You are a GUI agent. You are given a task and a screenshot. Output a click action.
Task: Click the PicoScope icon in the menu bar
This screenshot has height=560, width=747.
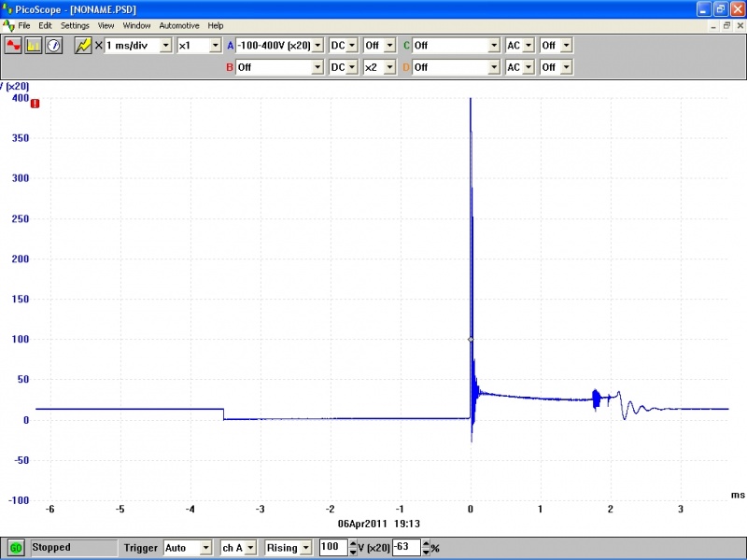[x=8, y=25]
